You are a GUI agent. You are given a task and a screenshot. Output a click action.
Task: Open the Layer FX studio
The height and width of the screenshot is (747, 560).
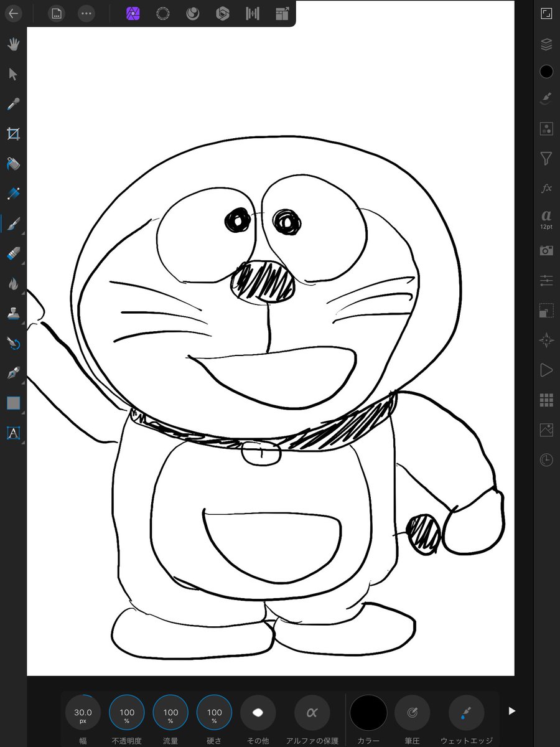(546, 188)
